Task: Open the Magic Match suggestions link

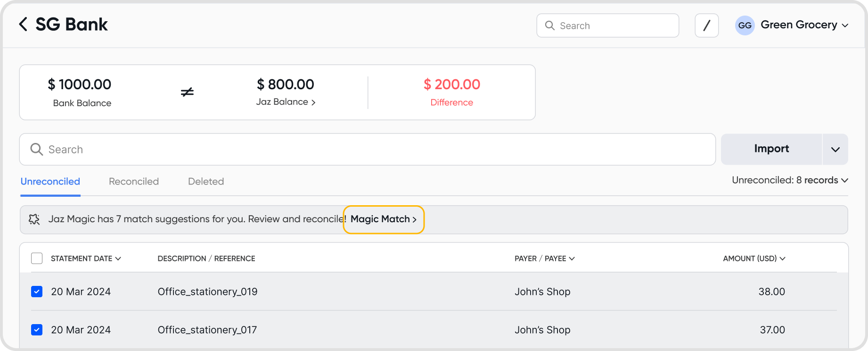Action: [x=384, y=219]
